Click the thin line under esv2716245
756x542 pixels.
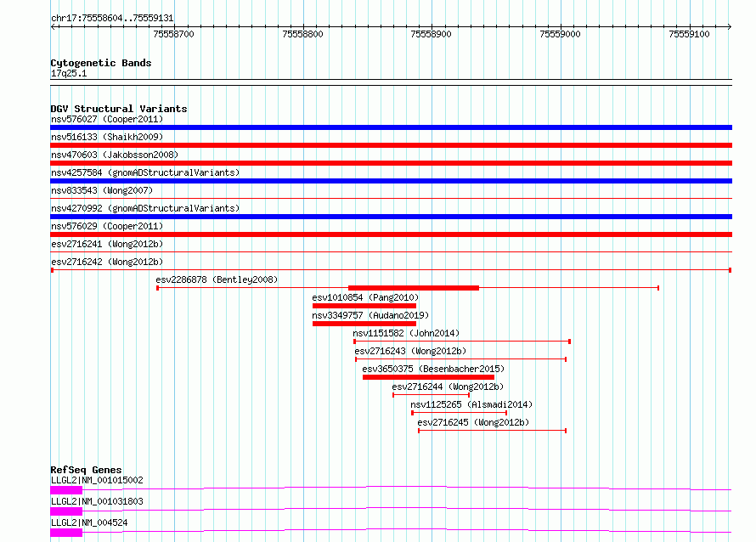[493, 431]
